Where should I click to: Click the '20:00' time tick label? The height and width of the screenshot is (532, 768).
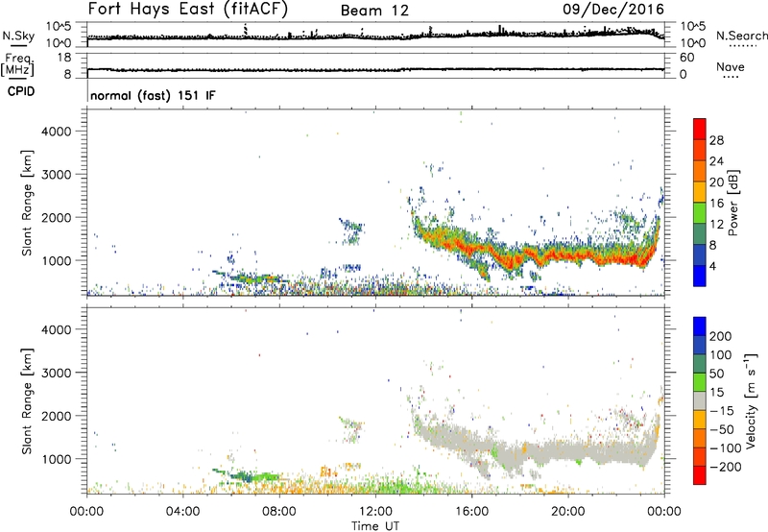[567, 512]
